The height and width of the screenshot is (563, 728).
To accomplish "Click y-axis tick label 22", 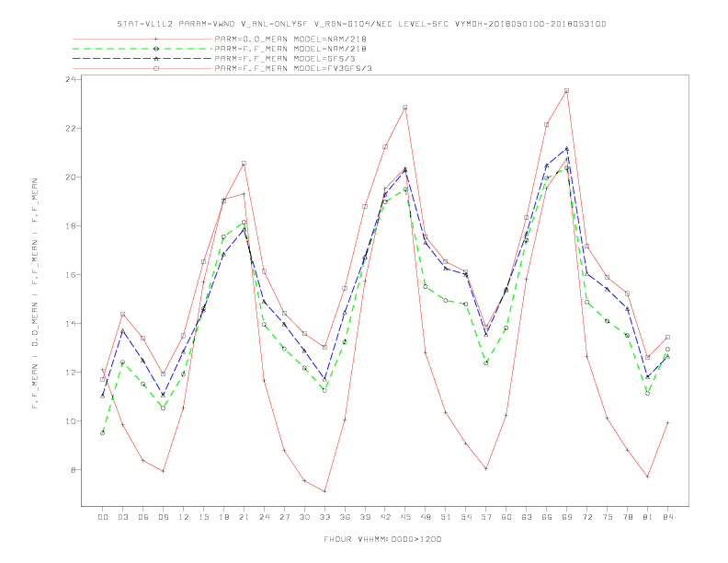I will click(x=71, y=128).
